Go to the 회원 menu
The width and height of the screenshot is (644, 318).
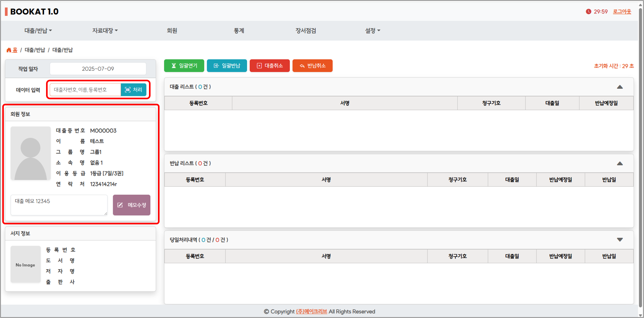[x=172, y=31]
